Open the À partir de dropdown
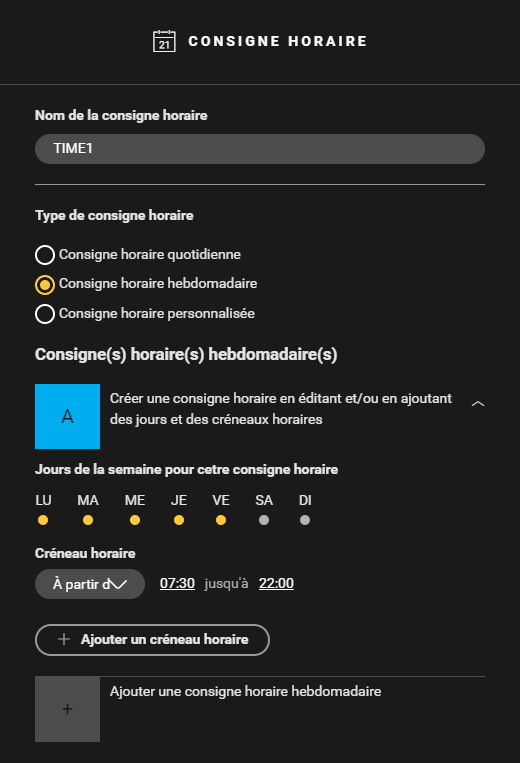The width and height of the screenshot is (520, 763). coord(90,584)
